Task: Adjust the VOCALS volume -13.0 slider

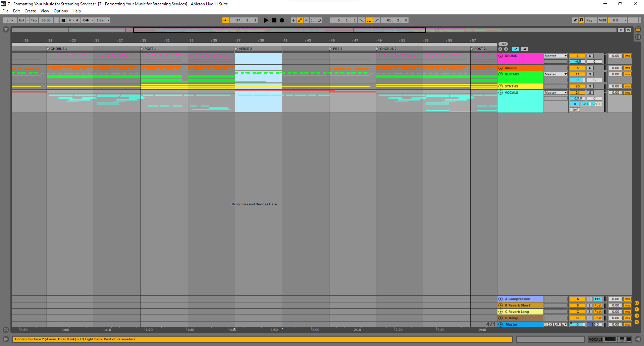Action: [578, 98]
